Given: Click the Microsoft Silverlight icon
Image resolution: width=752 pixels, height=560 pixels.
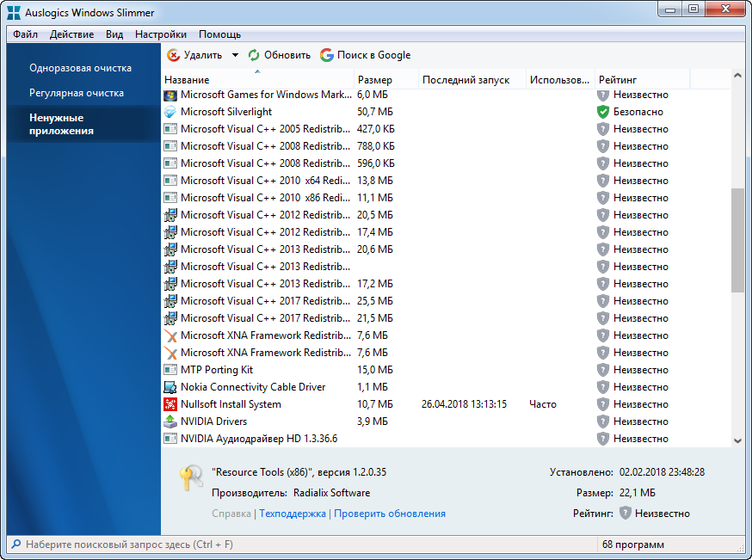Looking at the screenshot, I should (170, 112).
